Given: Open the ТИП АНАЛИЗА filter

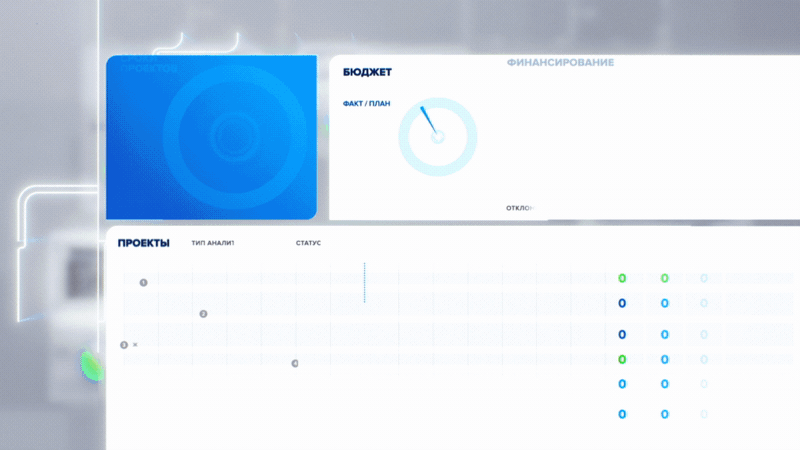Looking at the screenshot, I should 212,244.
